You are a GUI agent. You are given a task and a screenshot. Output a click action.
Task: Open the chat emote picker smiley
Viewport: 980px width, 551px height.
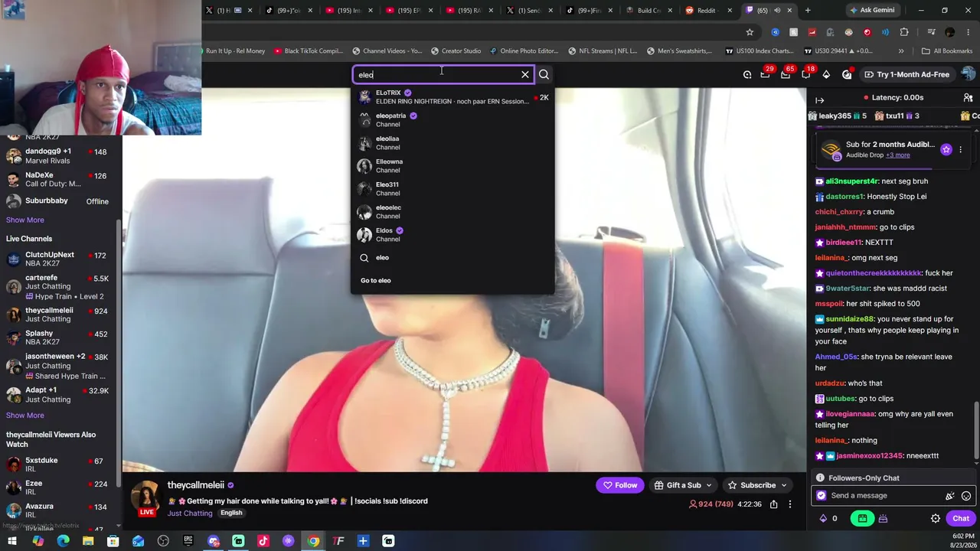[x=966, y=496]
